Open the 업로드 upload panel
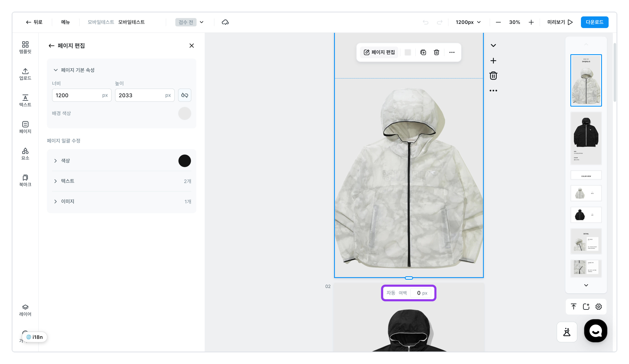629x364 pixels. click(25, 74)
